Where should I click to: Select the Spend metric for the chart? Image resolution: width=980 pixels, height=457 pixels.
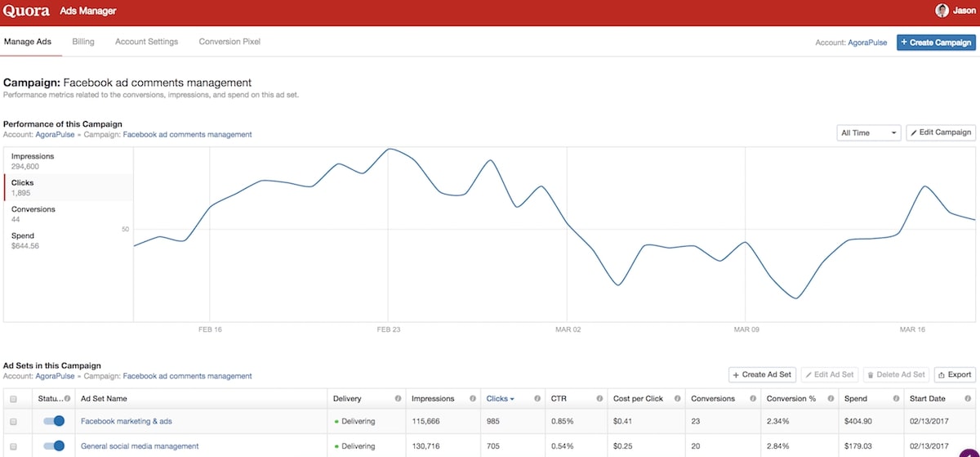tap(69, 240)
